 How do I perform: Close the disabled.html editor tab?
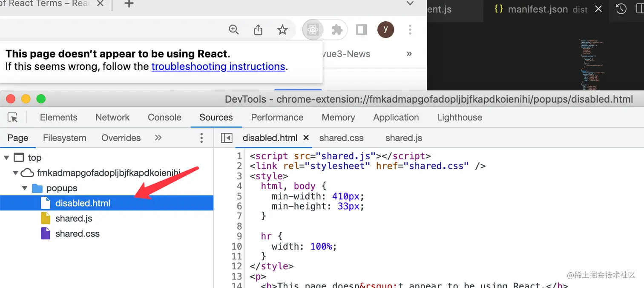point(306,138)
